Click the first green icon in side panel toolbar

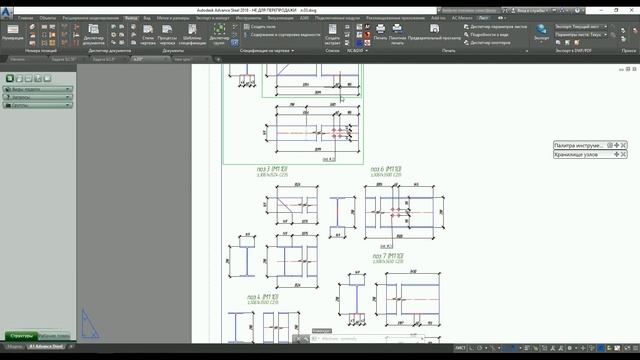[10, 78]
